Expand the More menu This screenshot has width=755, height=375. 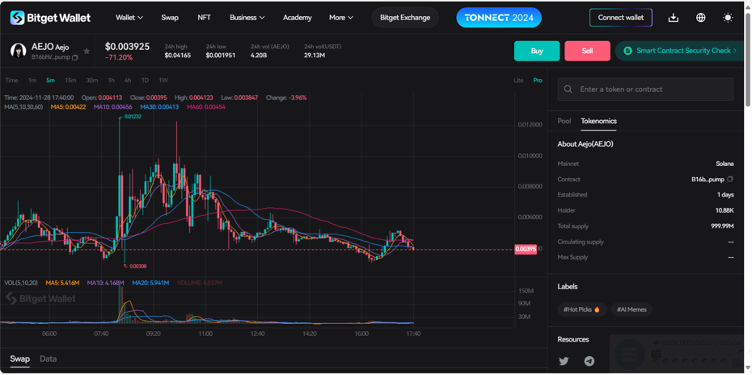pyautogui.click(x=341, y=18)
